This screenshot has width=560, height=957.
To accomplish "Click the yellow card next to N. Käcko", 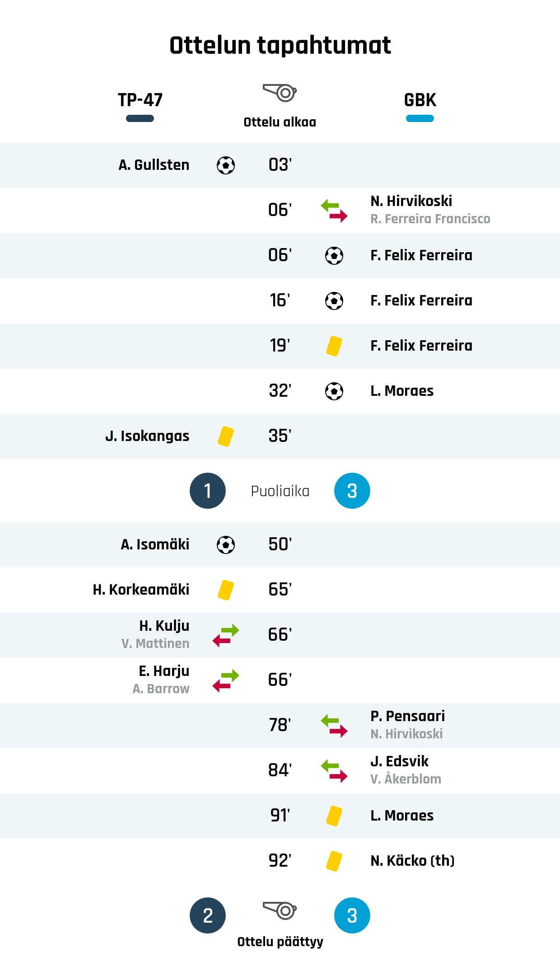I will [x=334, y=861].
